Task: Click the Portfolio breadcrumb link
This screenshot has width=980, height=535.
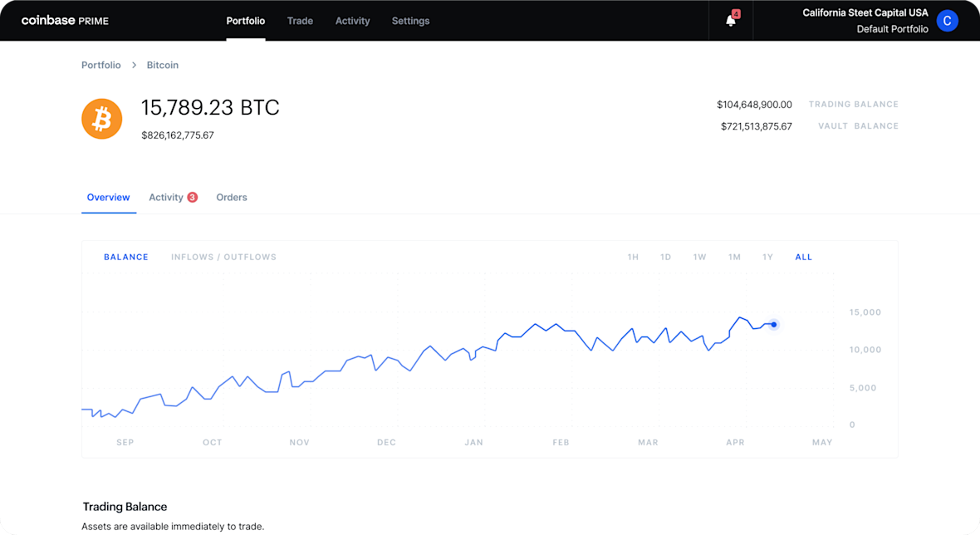Action: click(101, 65)
